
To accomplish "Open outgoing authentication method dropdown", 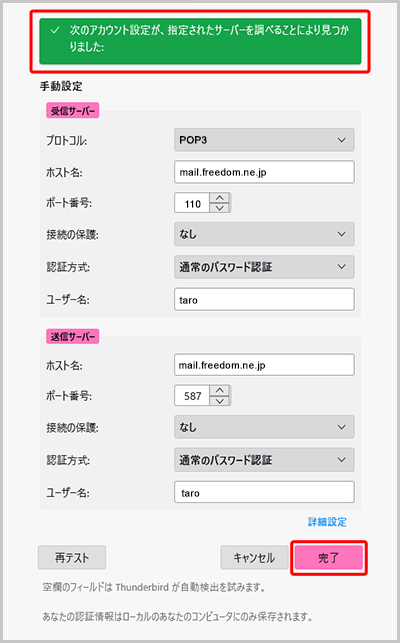I will coord(264,460).
